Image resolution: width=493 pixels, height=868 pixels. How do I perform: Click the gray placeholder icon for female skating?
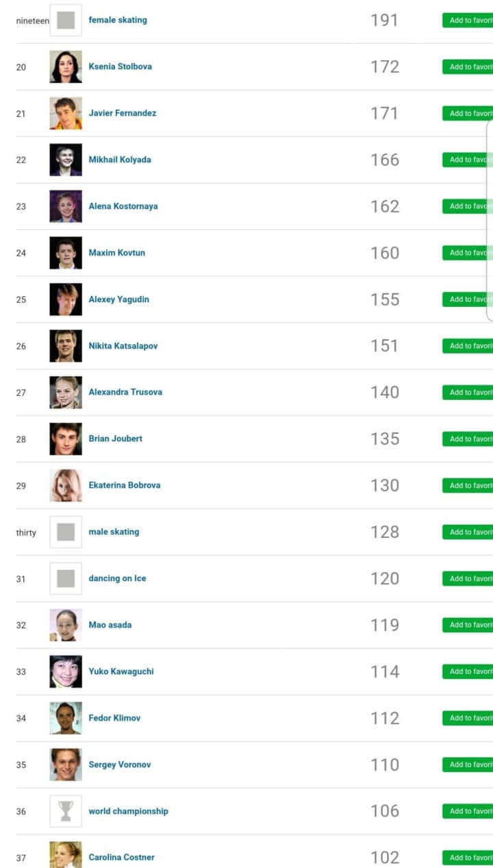[66, 20]
